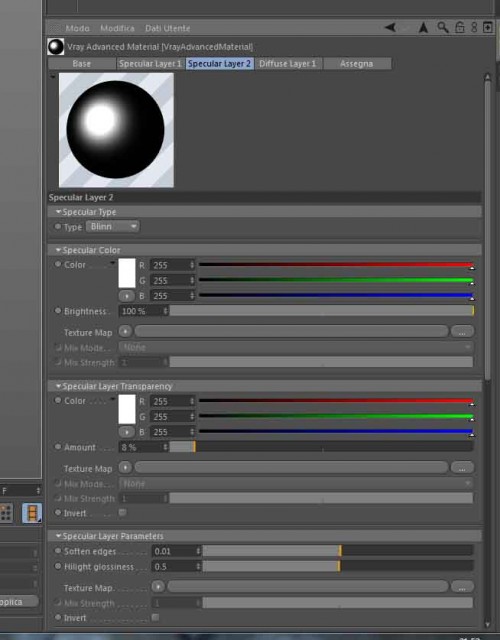500x640 pixels.
Task: Click animation dot beside Transparency Color
Action: tap(58, 400)
